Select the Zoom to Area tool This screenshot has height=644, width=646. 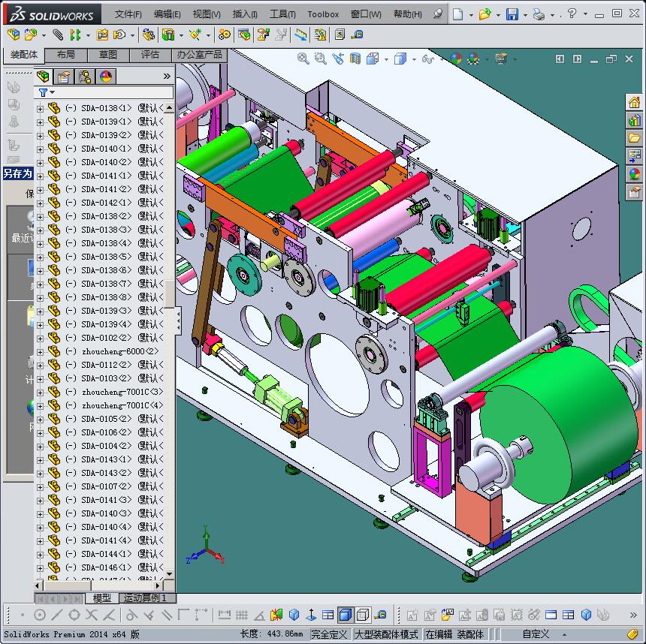pyautogui.click(x=318, y=58)
